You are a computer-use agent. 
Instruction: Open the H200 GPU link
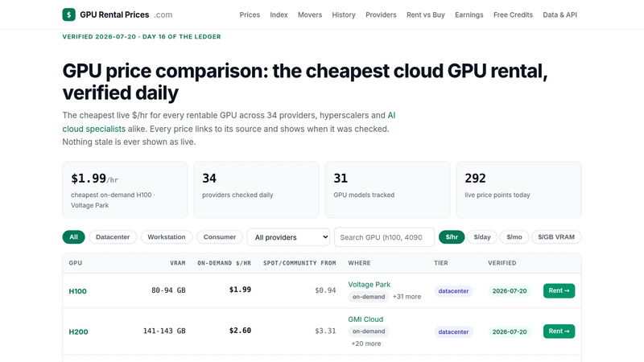click(78, 331)
